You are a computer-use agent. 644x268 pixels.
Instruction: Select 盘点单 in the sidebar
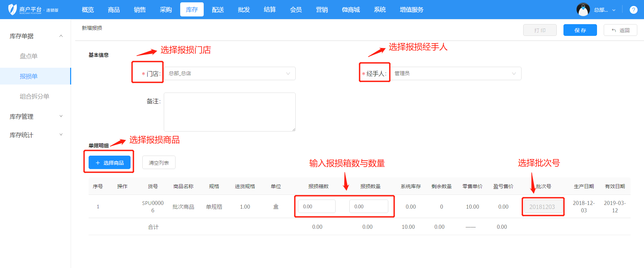pos(29,56)
